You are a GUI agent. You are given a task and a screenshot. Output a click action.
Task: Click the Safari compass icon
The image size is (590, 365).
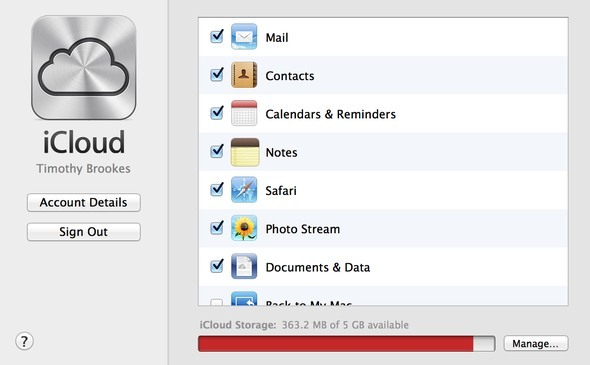(244, 190)
